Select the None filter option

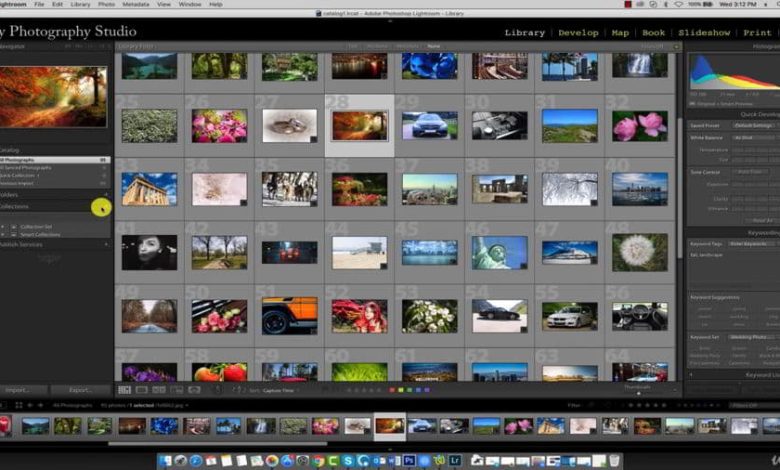click(433, 46)
